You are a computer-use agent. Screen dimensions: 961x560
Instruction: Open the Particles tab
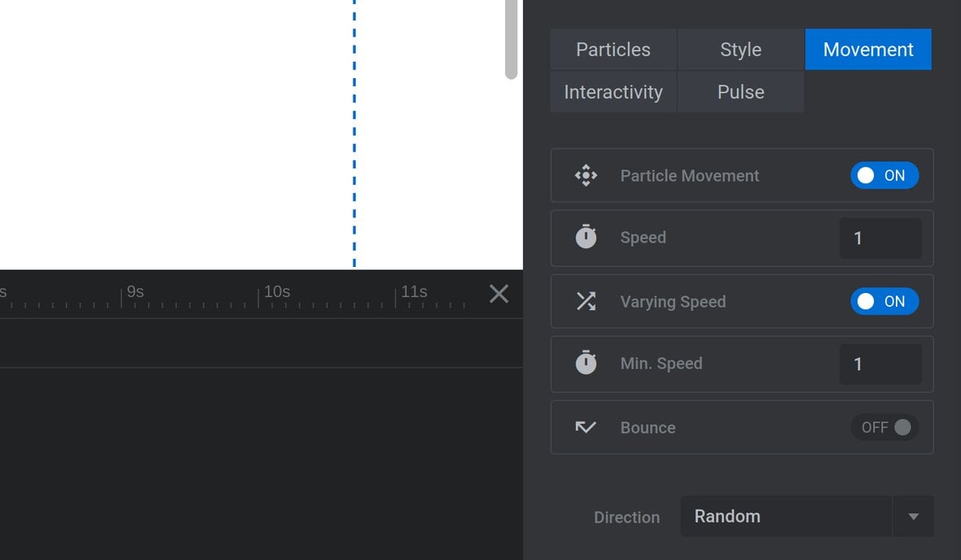tap(613, 50)
